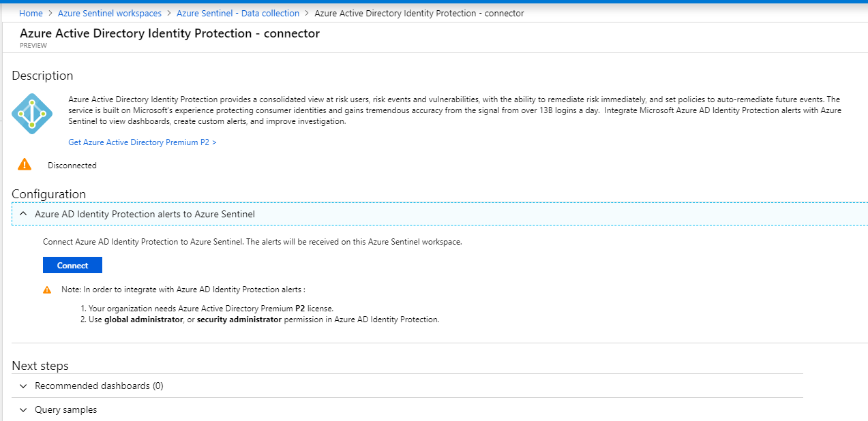Collapse the Azure AD Identity Protection alerts chevron

[23, 214]
